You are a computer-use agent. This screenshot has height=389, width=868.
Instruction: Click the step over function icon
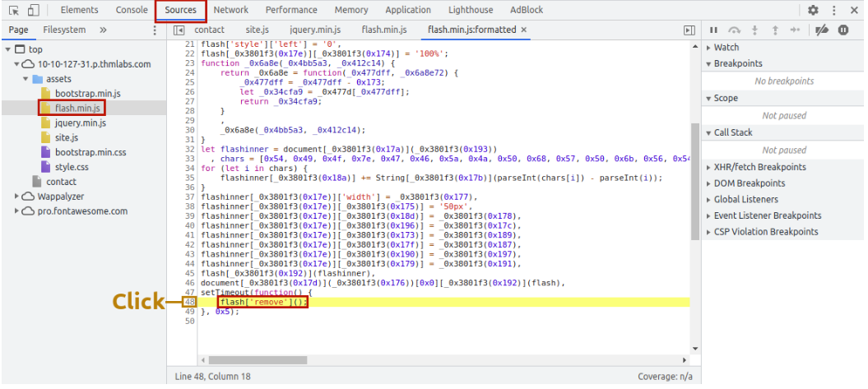(x=734, y=30)
